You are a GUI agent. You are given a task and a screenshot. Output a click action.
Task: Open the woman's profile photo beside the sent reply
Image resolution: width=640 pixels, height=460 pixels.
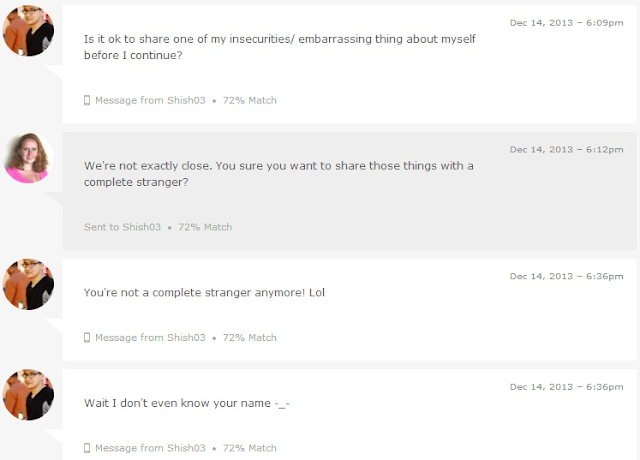coord(28,158)
